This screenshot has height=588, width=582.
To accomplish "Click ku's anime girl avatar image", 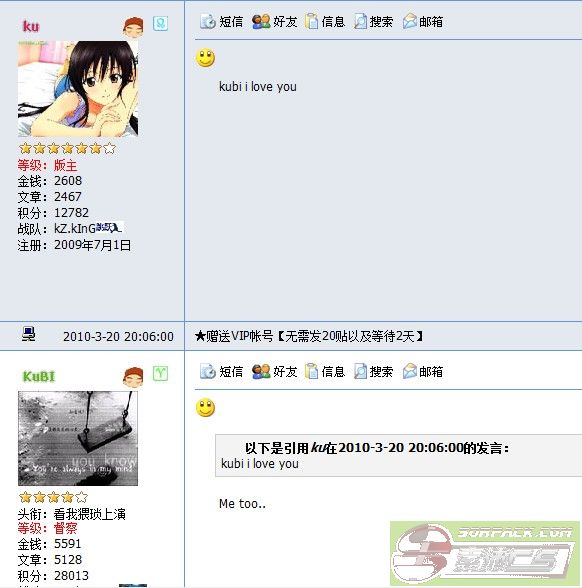I will (x=78, y=89).
